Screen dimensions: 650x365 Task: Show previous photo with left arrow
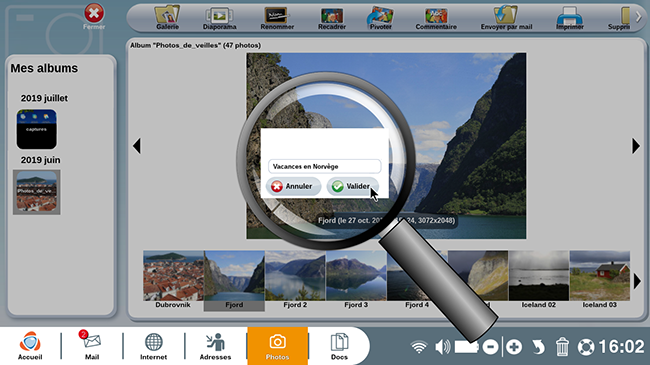click(137, 146)
